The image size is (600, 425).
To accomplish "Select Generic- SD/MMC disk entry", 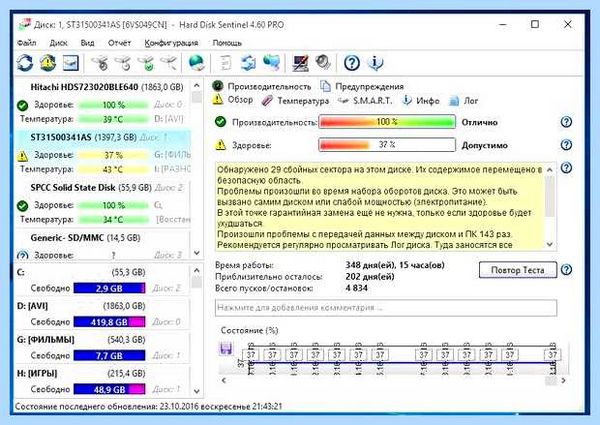I will [102, 245].
